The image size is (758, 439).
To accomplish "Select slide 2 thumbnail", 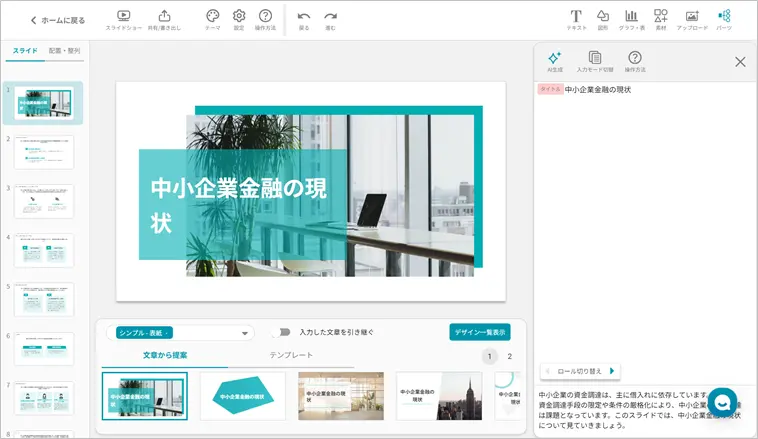I will click(44, 152).
